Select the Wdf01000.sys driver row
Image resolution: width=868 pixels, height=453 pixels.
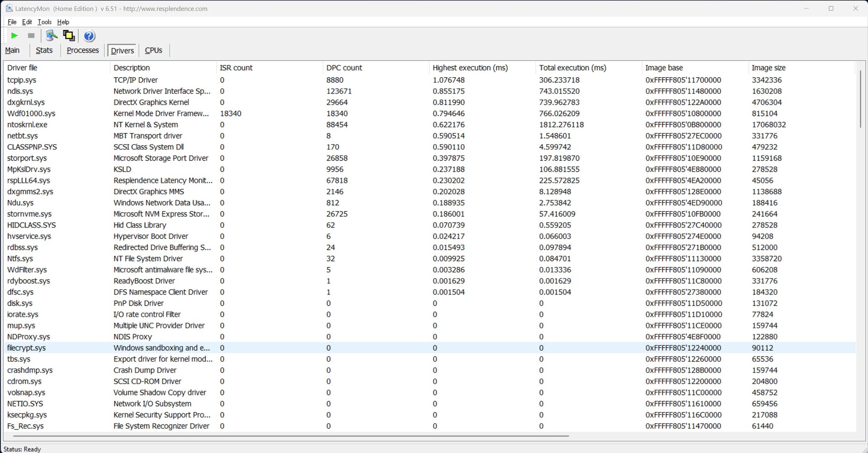[x=31, y=113]
